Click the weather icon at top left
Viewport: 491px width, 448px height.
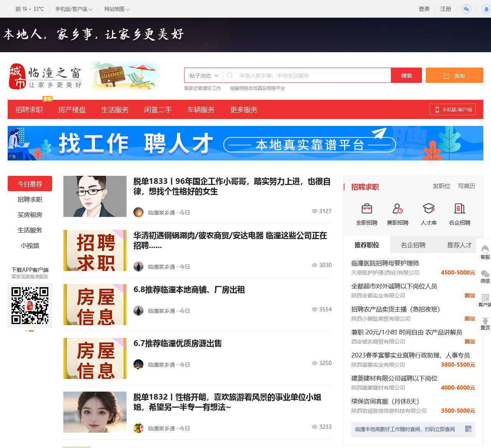coord(10,8)
